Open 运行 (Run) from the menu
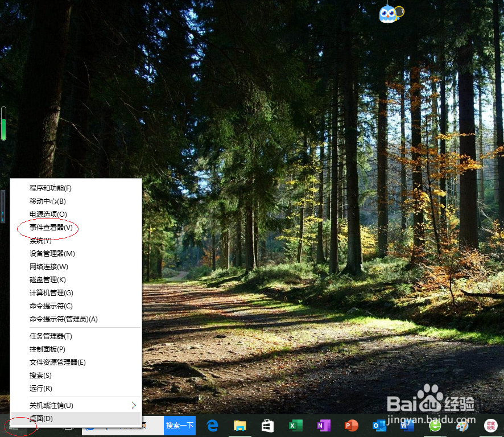This screenshot has width=504, height=437. (x=40, y=388)
